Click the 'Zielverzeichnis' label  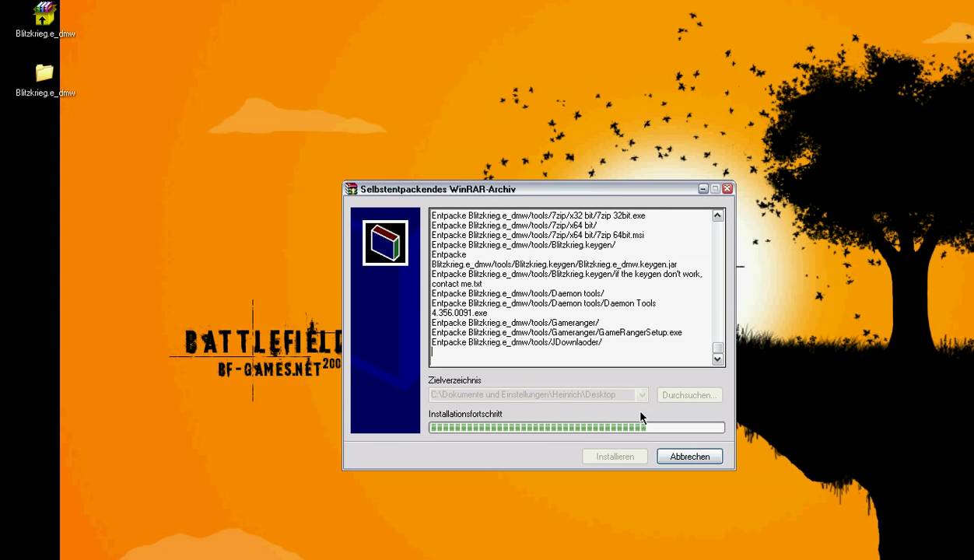coord(454,380)
